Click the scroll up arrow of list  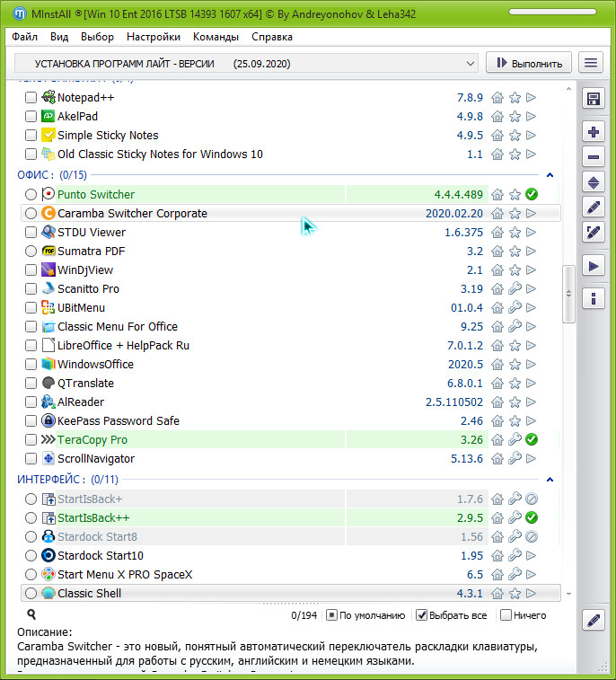(x=568, y=89)
